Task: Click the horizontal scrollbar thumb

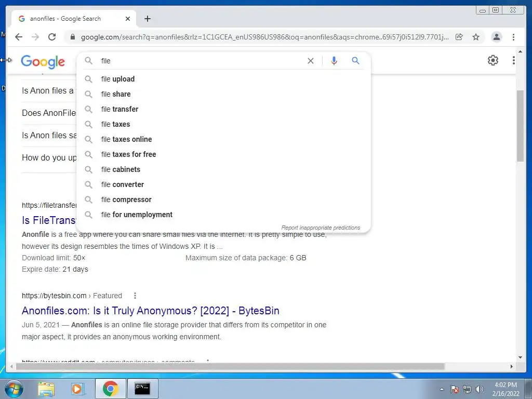Action: pyautogui.click(x=230, y=366)
